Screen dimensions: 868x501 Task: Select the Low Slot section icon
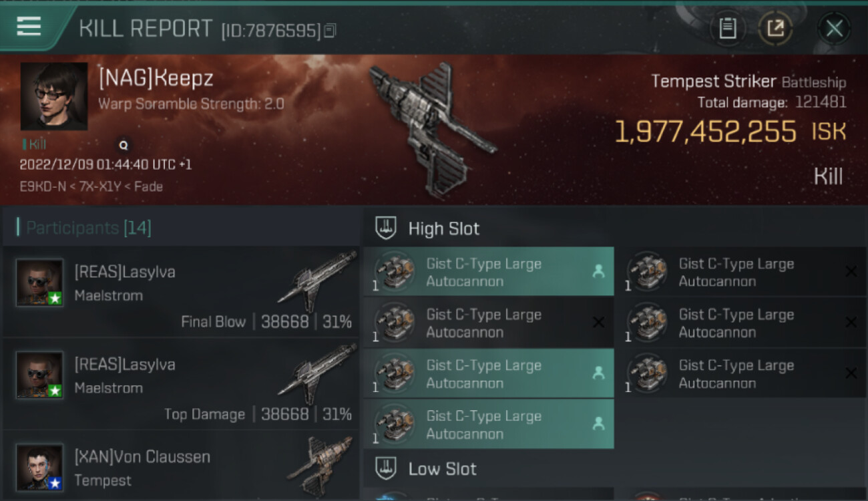tap(385, 469)
